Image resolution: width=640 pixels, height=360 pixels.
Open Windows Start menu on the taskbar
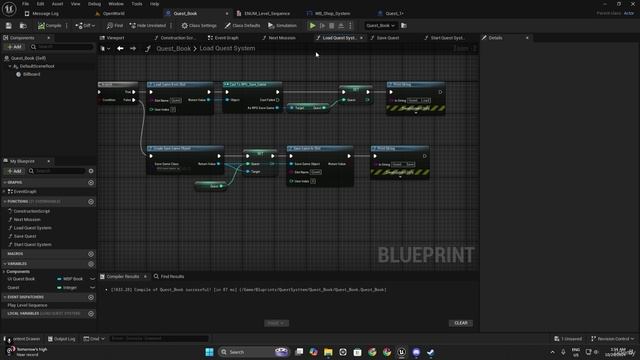click(x=209, y=352)
